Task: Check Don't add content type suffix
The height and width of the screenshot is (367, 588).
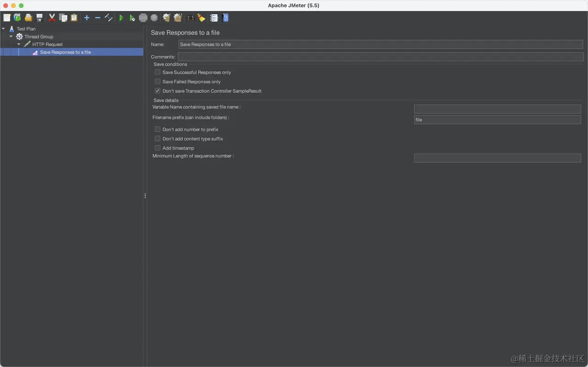Action: click(158, 139)
